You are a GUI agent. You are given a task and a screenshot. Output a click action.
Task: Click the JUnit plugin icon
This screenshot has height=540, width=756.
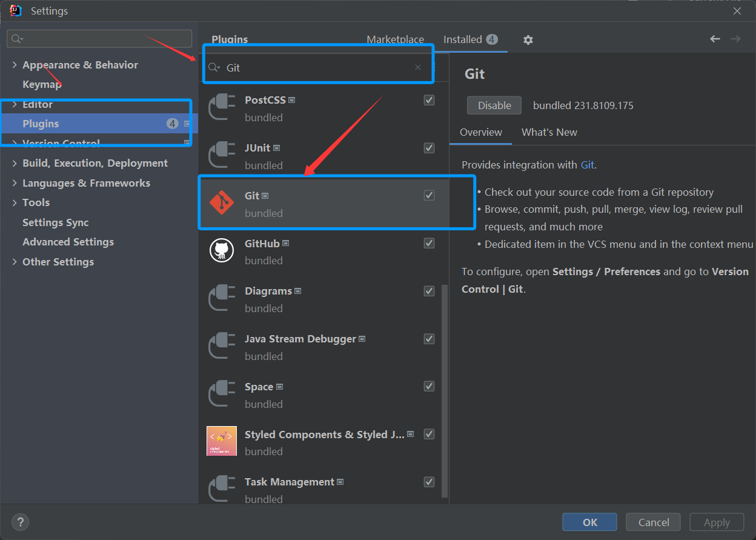(221, 155)
